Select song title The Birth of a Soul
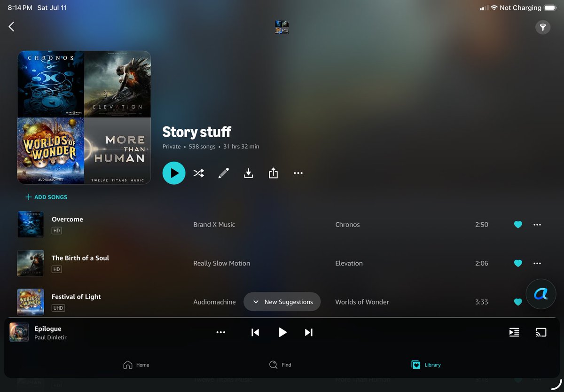The height and width of the screenshot is (392, 564). [x=80, y=258]
